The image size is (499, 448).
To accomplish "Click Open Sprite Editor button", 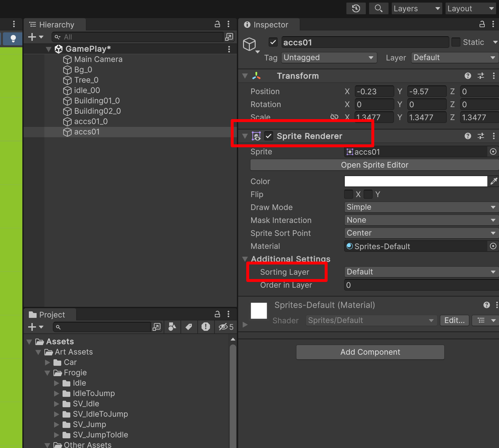I will pyautogui.click(x=375, y=165).
